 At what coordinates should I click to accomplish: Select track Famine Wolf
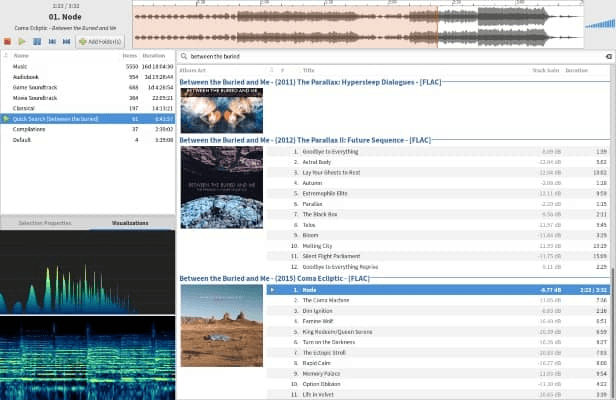click(x=438, y=321)
